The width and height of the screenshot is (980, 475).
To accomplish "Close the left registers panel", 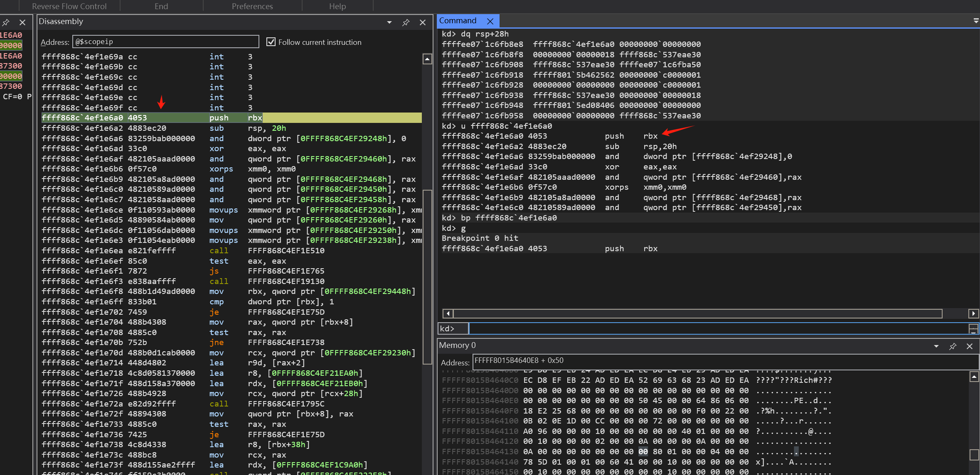I will (x=22, y=22).
